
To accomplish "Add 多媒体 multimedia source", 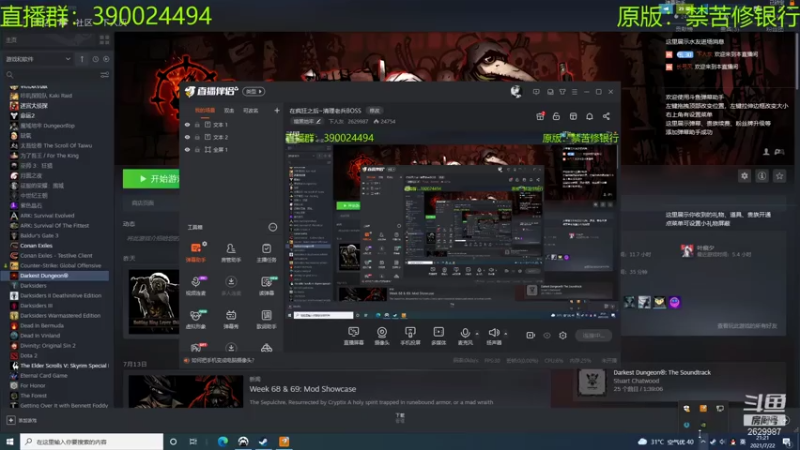I will [438, 336].
